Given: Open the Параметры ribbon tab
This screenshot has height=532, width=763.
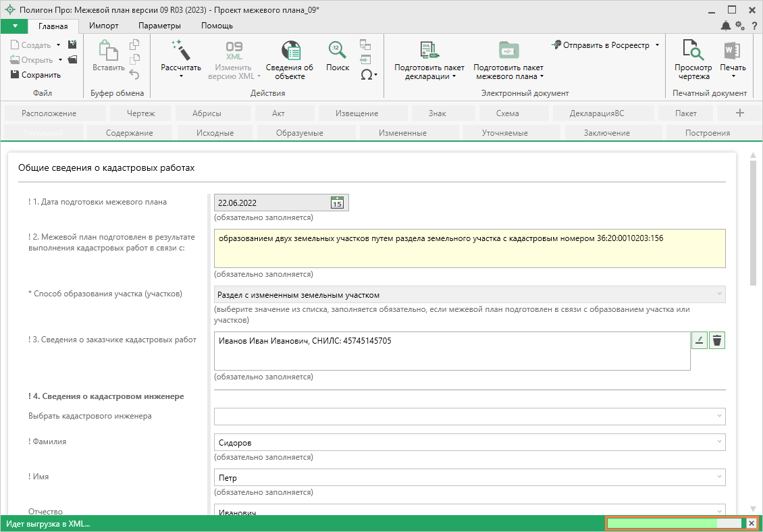Looking at the screenshot, I should point(159,26).
